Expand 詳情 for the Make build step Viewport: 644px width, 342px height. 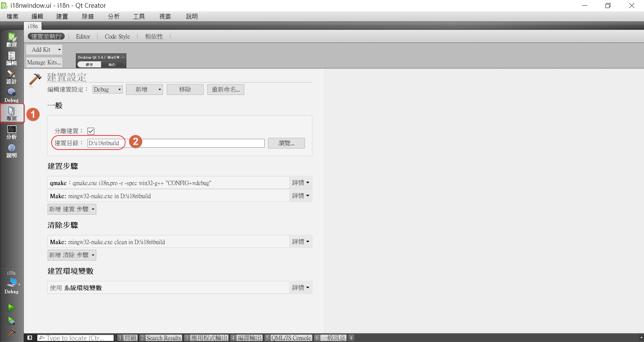(301, 196)
